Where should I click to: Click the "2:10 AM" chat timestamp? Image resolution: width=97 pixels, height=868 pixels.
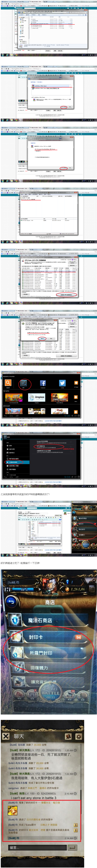(x=69, y=794)
